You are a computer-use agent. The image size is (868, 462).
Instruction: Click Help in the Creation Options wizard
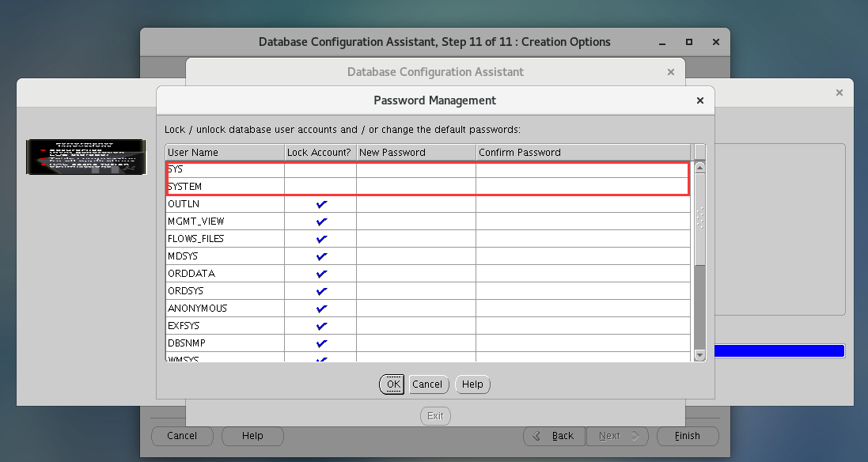(252, 436)
